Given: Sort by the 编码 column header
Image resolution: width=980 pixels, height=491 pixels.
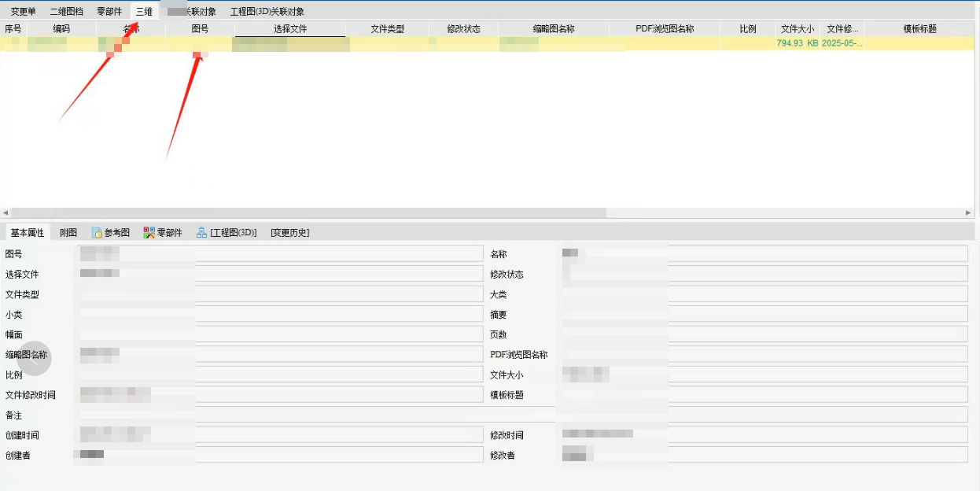Looking at the screenshot, I should [61, 29].
